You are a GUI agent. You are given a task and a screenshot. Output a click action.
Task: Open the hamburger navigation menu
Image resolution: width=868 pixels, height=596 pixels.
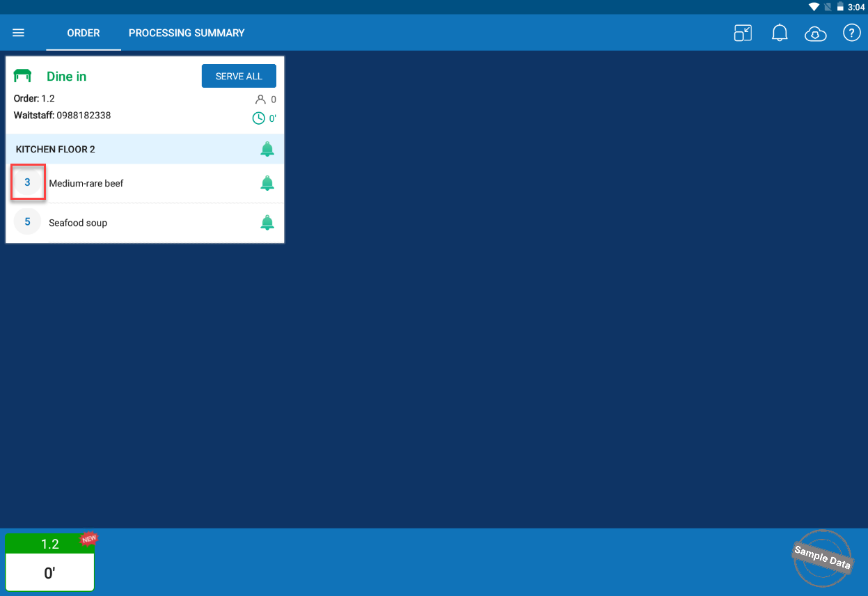coord(19,33)
